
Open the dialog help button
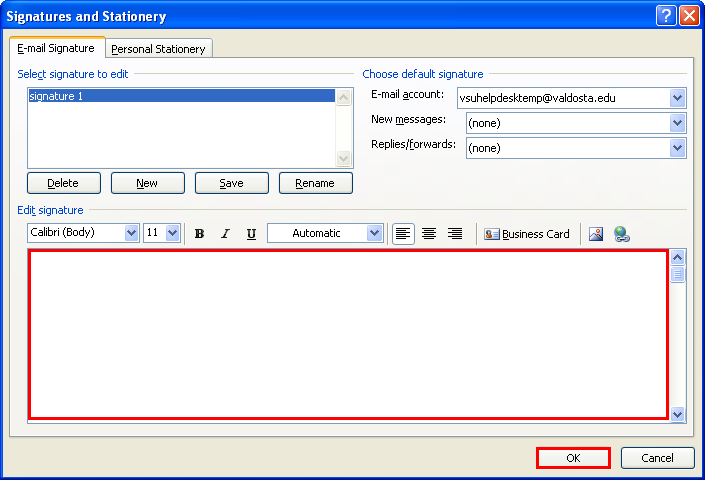[666, 16]
